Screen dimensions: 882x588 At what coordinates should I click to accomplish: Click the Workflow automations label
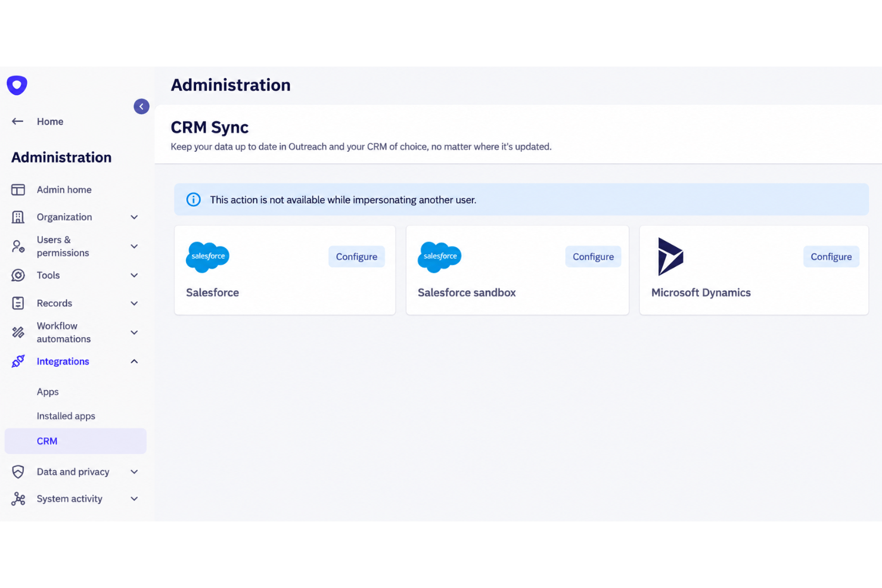[64, 332]
